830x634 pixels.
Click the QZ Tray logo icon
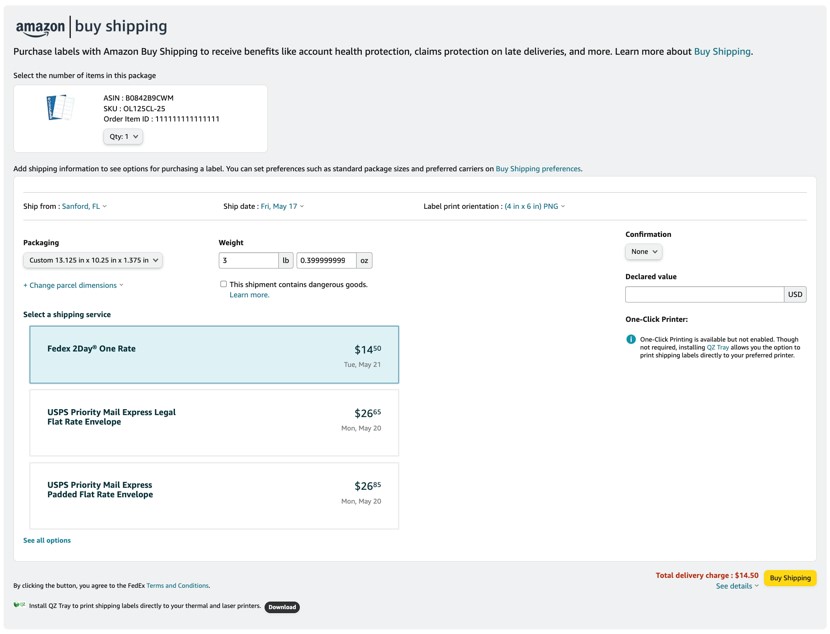point(19,605)
